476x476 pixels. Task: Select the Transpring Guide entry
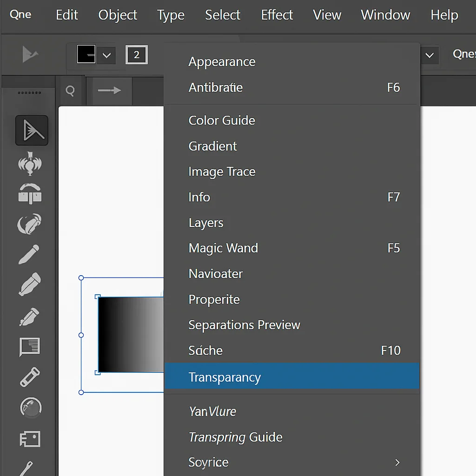[292, 437]
